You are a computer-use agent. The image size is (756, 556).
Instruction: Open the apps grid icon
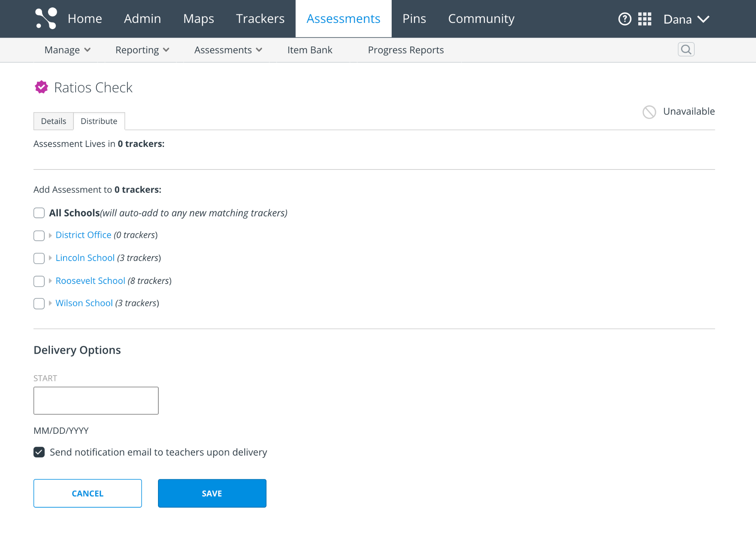(x=645, y=19)
